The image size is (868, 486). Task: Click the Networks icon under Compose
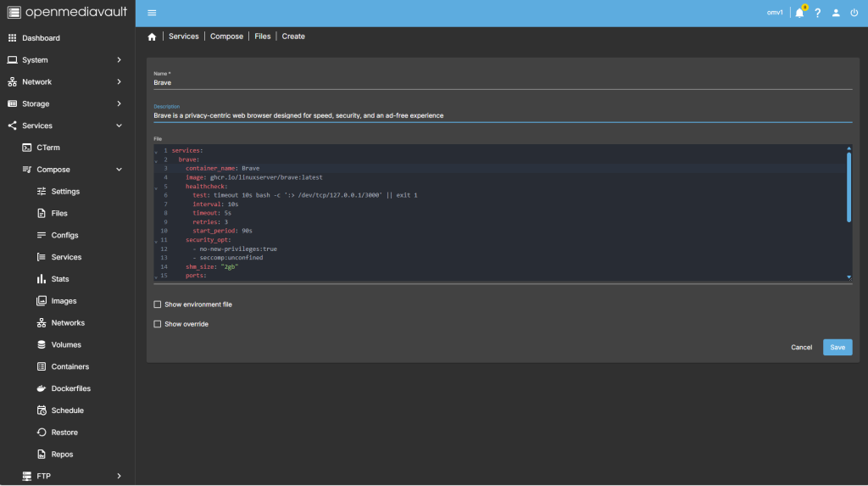coord(42,322)
